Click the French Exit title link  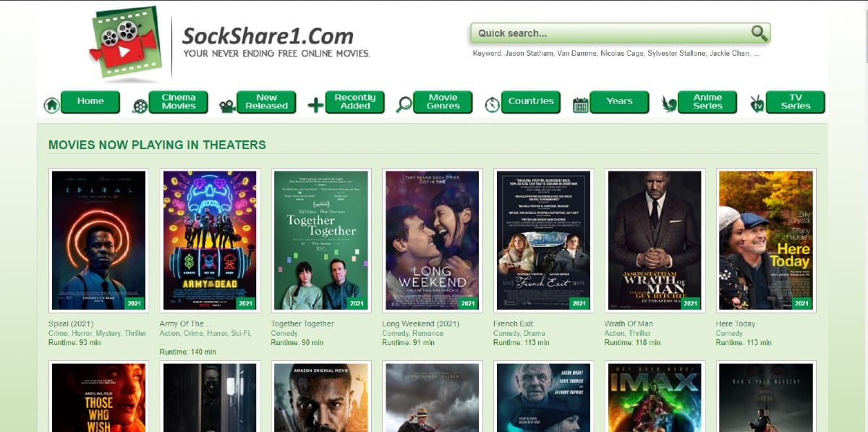pyautogui.click(x=514, y=323)
